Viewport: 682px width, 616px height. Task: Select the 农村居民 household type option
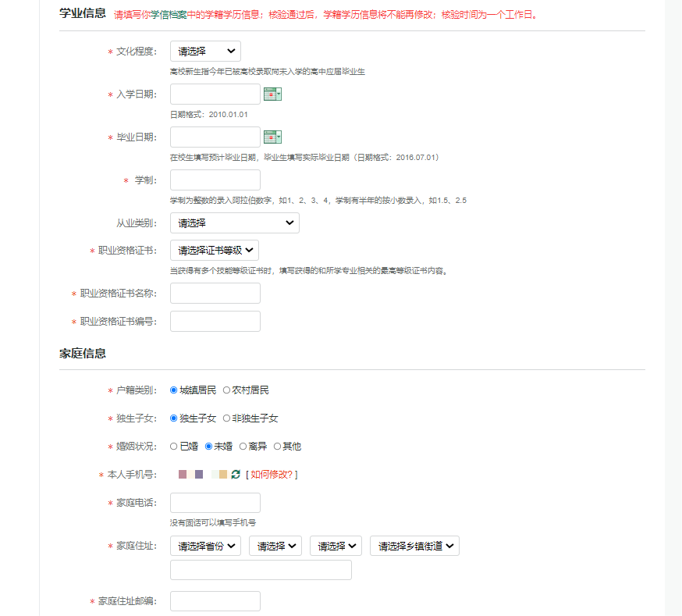[227, 388]
